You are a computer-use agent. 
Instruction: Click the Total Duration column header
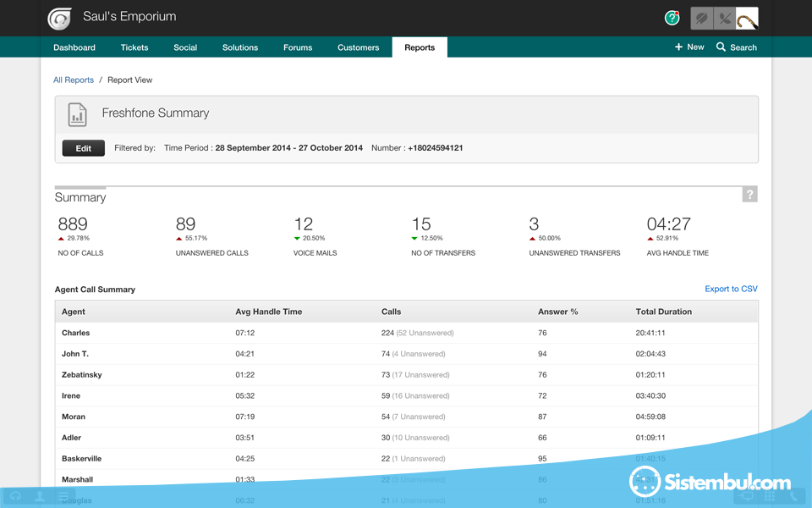pos(663,312)
